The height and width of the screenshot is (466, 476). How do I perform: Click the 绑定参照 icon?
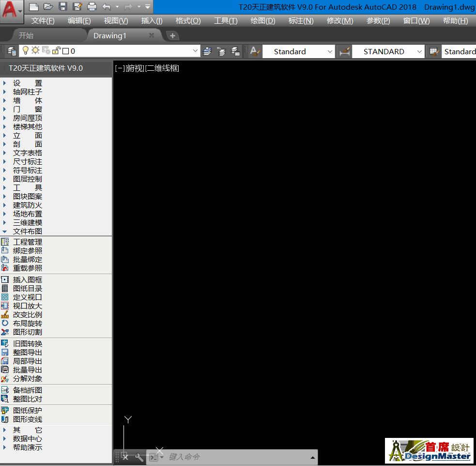point(5,250)
